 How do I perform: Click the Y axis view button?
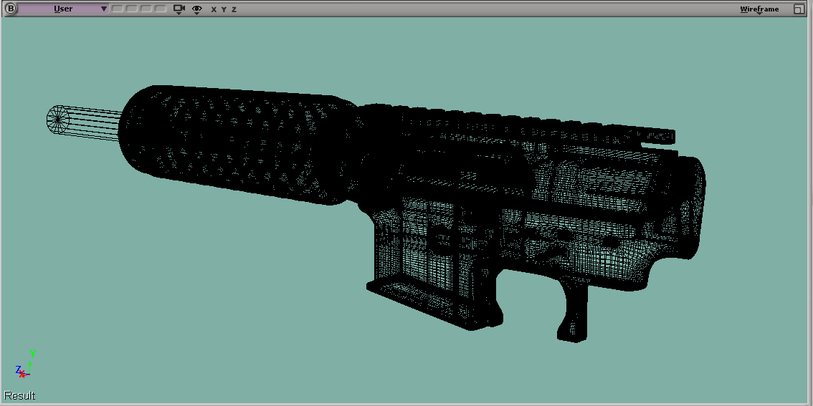click(224, 9)
